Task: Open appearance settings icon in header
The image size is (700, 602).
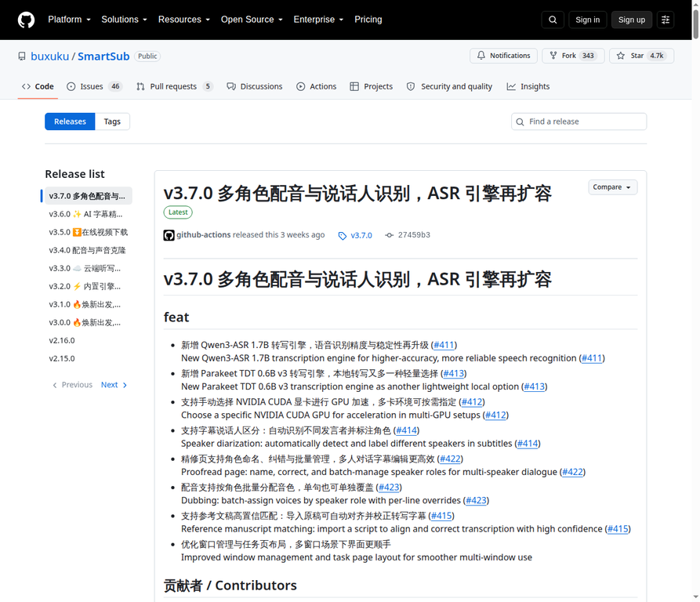Action: tap(666, 20)
